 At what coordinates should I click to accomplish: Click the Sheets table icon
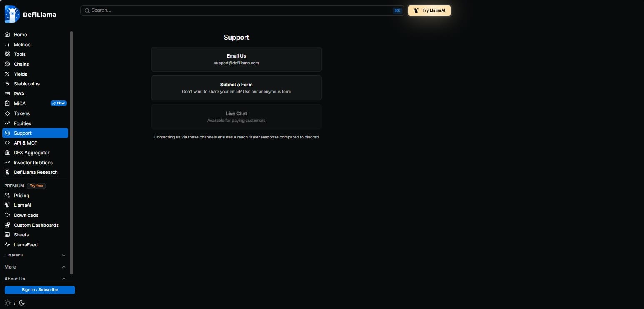7,235
